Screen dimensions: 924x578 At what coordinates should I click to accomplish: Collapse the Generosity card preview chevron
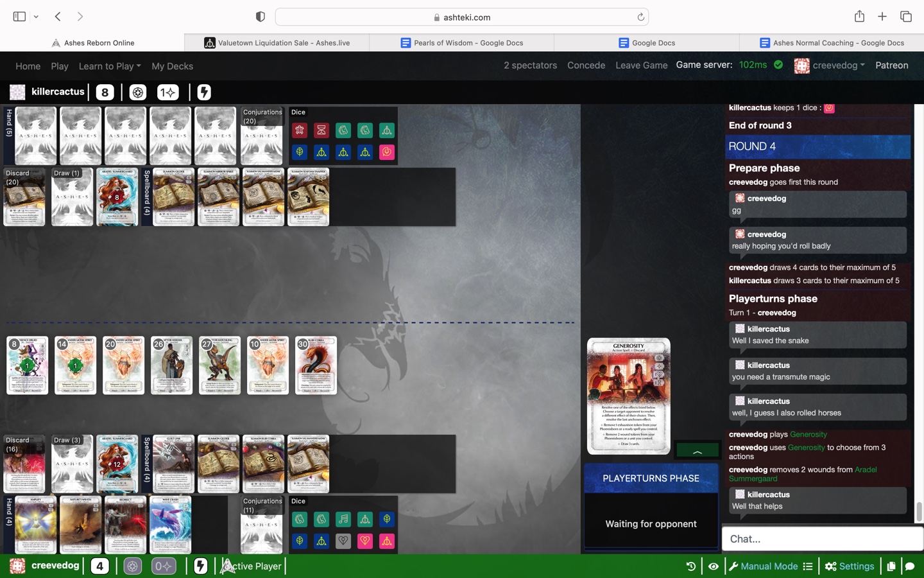(x=697, y=450)
